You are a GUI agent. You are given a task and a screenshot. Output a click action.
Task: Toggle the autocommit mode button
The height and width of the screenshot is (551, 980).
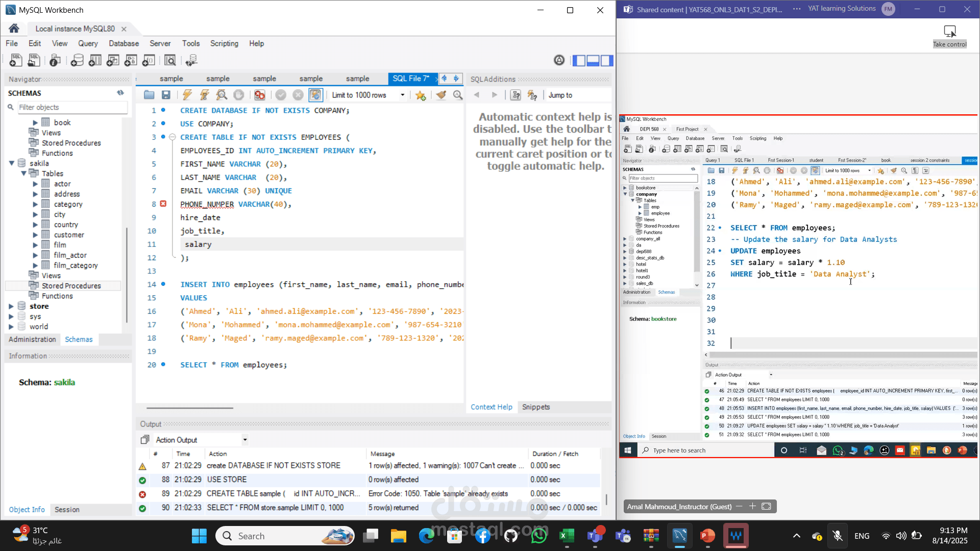pos(315,95)
